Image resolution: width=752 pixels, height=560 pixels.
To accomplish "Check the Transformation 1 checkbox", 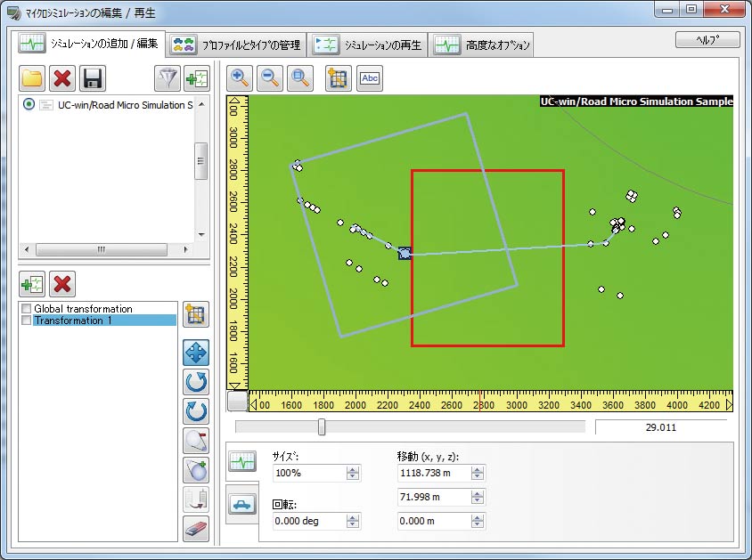I will point(27,320).
